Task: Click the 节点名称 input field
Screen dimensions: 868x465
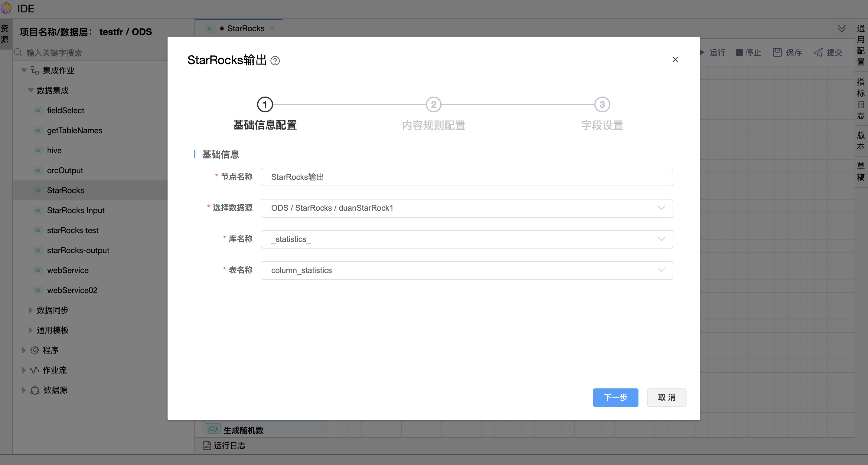Action: coord(466,177)
